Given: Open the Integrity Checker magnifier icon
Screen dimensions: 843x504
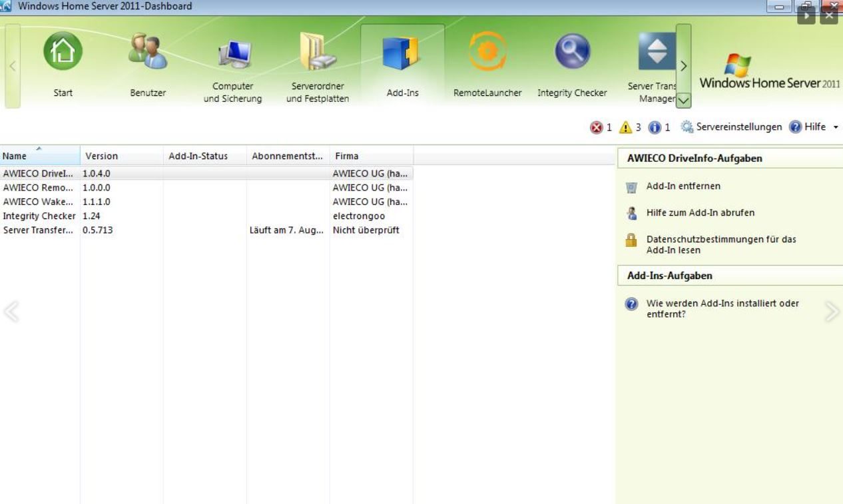Looking at the screenshot, I should coord(573,51).
